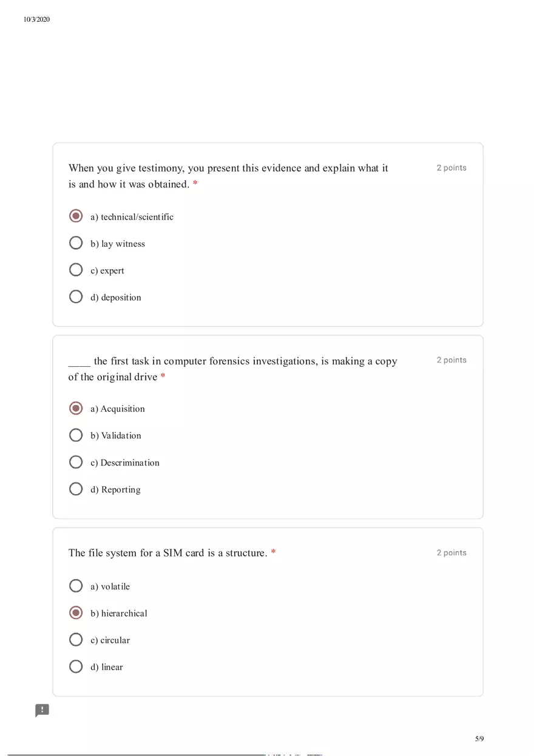The height and width of the screenshot is (756, 534).
Task: Click the page indicator "5/9"
Action: point(479,738)
